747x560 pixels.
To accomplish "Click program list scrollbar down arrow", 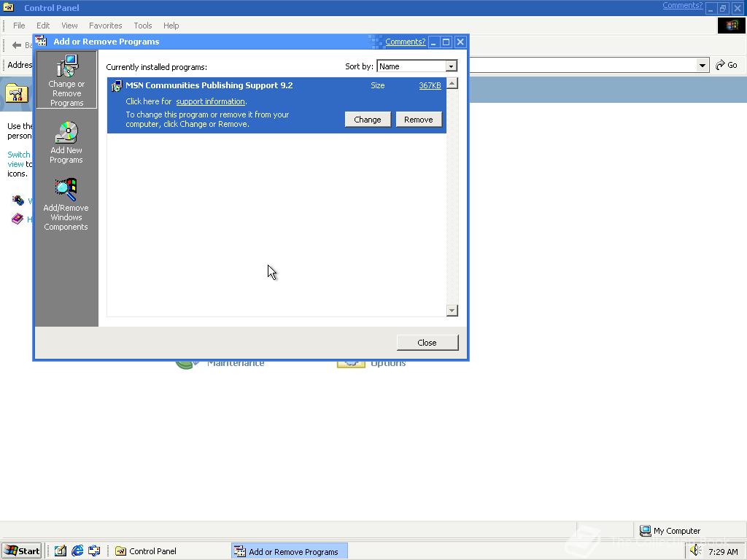I will coord(452,311).
